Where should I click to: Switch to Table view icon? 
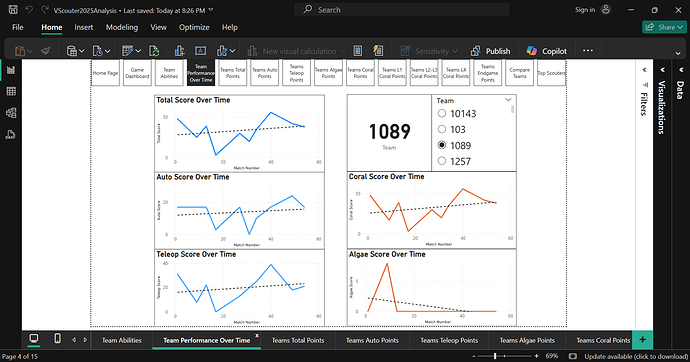[x=11, y=91]
